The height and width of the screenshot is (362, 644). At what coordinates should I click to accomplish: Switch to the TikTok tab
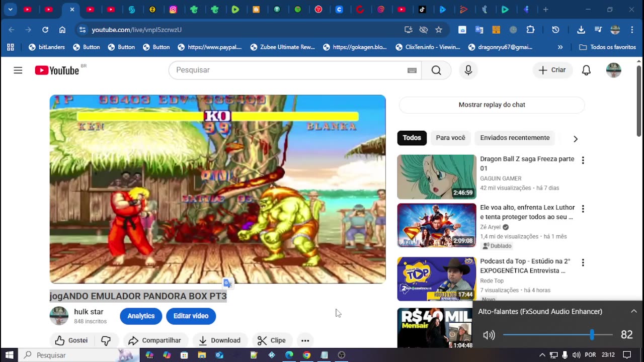point(422,10)
